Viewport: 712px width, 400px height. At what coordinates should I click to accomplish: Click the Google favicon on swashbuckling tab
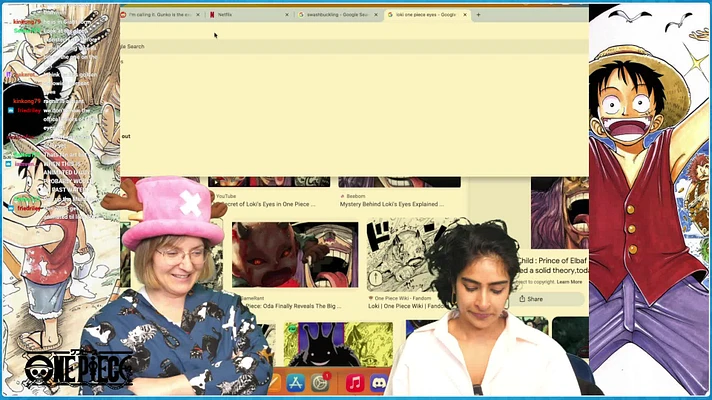click(301, 15)
